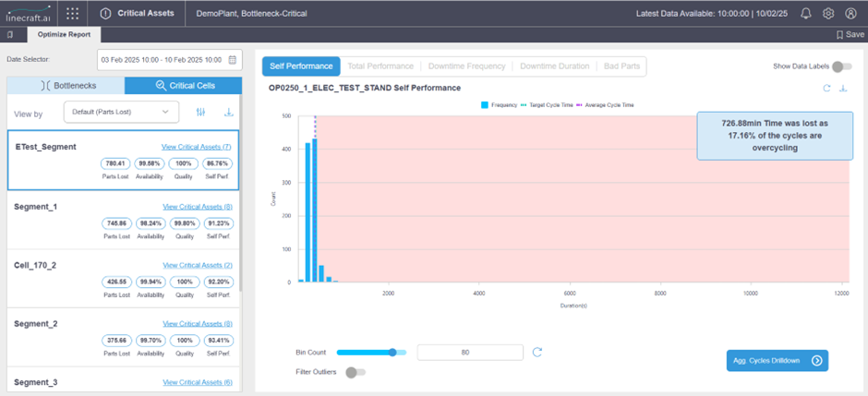Click the 426.55 Parts Lost badge
The image size is (868, 396).
[116, 282]
